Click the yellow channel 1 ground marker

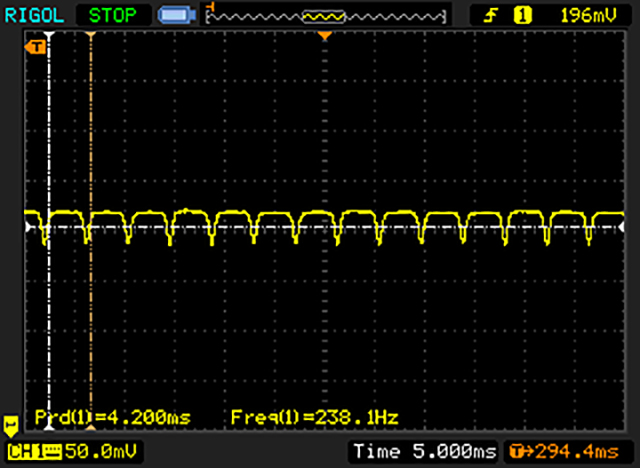pyautogui.click(x=11, y=426)
